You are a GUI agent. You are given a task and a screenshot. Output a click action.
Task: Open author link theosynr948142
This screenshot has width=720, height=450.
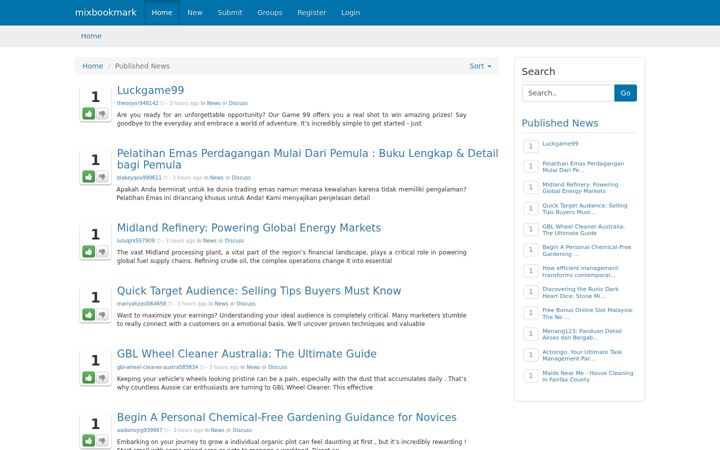coord(137,103)
